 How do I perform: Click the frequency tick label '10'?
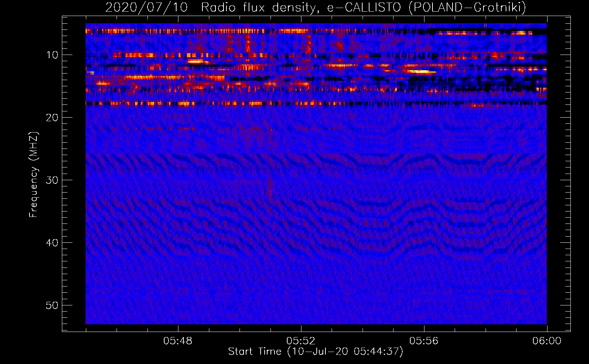52,55
